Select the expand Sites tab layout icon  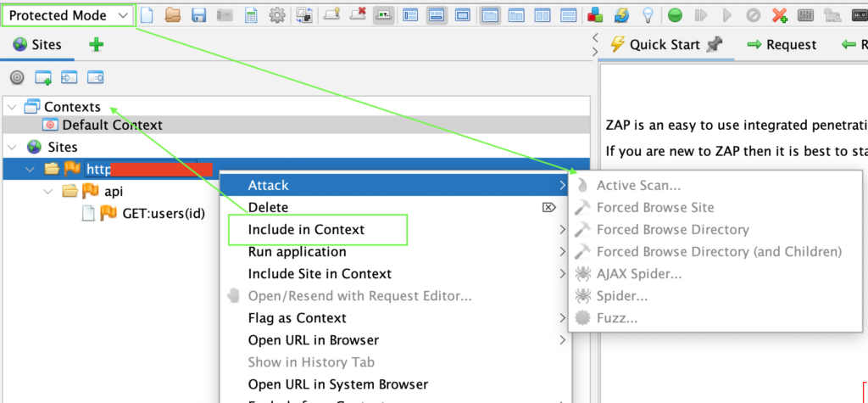point(410,15)
